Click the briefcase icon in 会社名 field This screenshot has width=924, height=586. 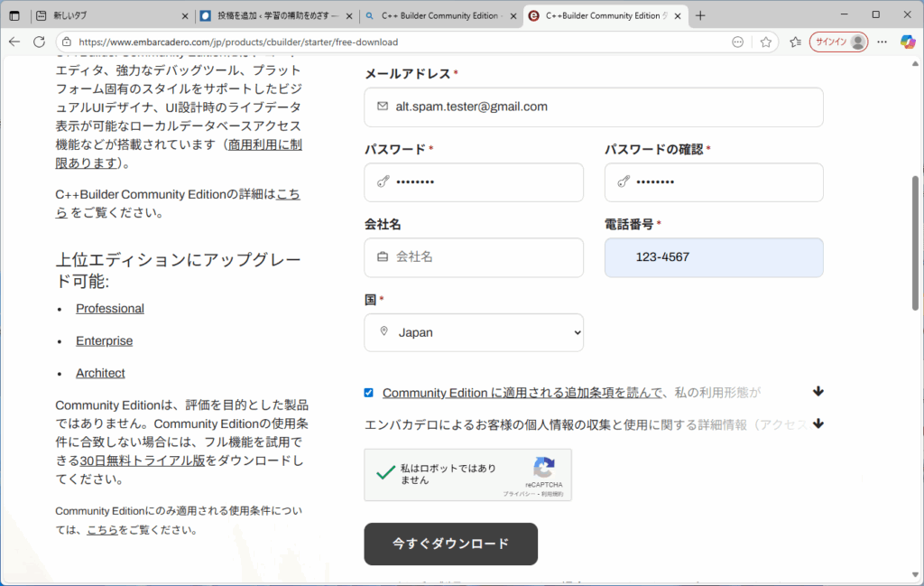pos(383,256)
